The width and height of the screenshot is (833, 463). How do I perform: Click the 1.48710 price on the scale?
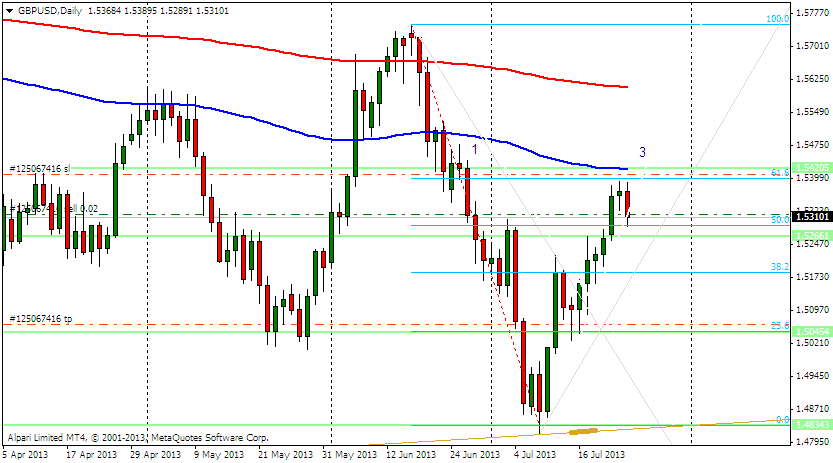pos(812,408)
